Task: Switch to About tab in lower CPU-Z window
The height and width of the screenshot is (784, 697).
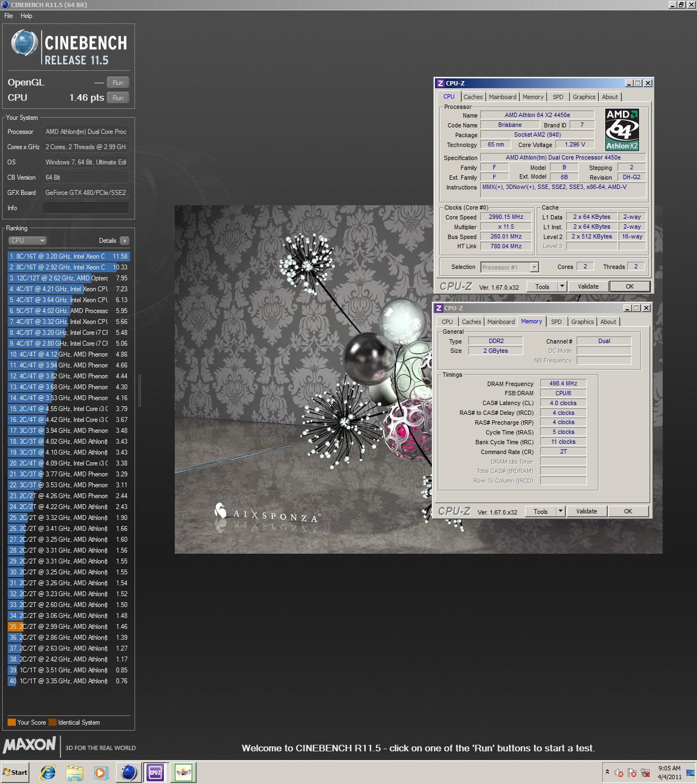Action: click(608, 322)
